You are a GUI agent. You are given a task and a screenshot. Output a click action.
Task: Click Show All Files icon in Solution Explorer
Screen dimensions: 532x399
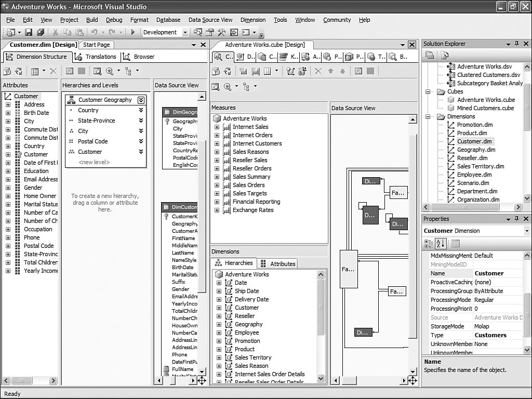[x=444, y=55]
